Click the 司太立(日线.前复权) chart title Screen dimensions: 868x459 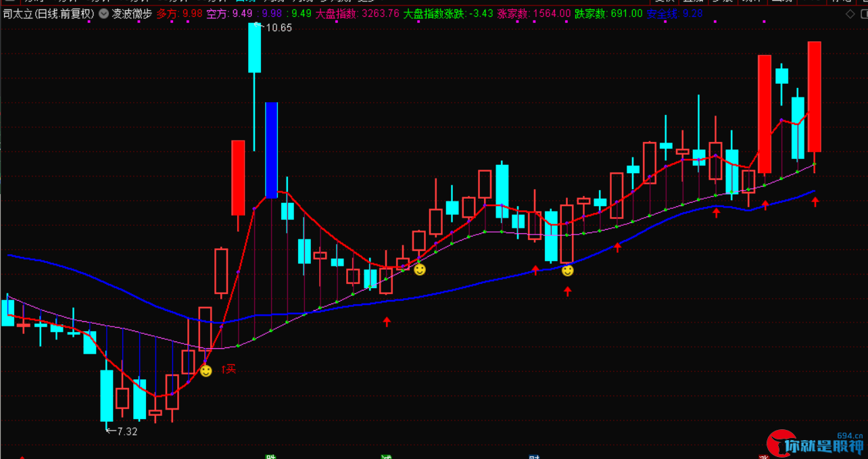pos(48,13)
